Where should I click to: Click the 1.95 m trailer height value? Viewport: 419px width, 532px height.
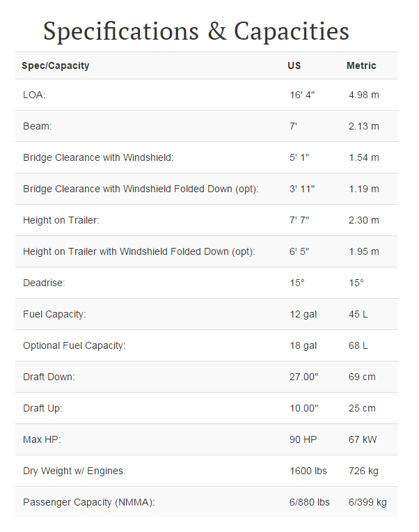[x=364, y=251]
